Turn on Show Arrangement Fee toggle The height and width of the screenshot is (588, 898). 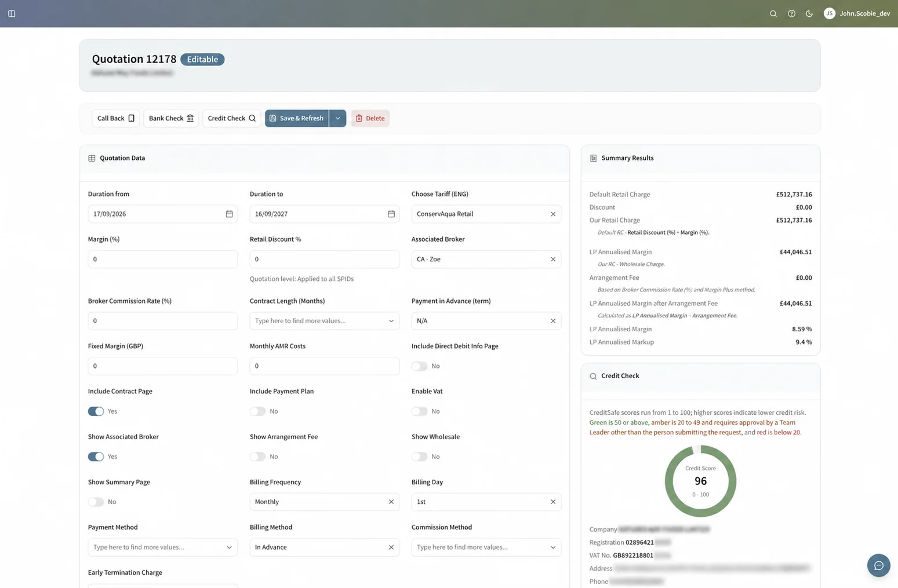pyautogui.click(x=257, y=456)
